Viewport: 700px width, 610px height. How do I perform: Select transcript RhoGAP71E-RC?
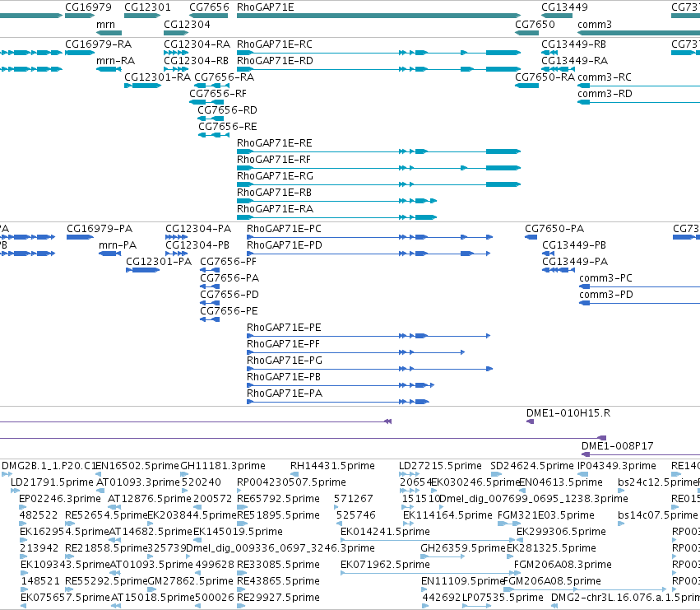[275, 44]
